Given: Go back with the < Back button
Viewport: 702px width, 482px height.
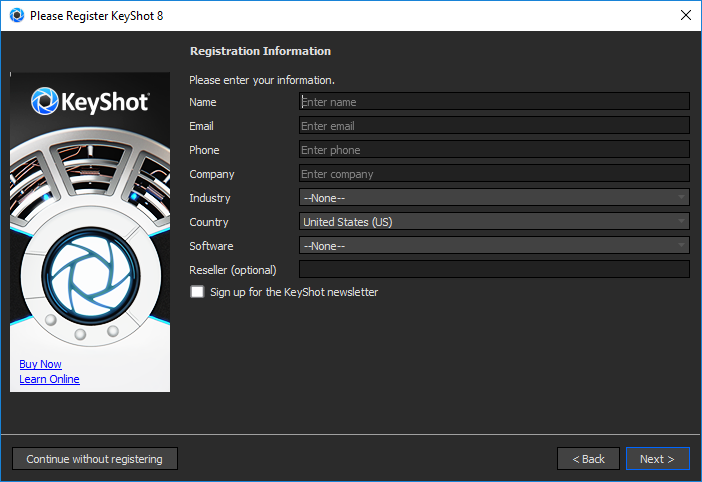Looking at the screenshot, I should tap(588, 459).
